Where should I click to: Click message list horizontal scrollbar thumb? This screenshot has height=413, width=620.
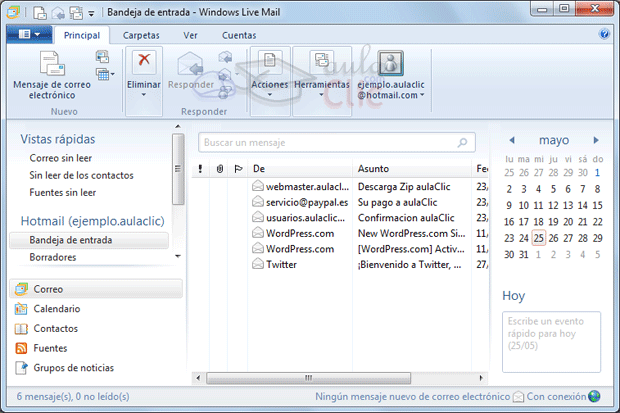click(x=308, y=378)
